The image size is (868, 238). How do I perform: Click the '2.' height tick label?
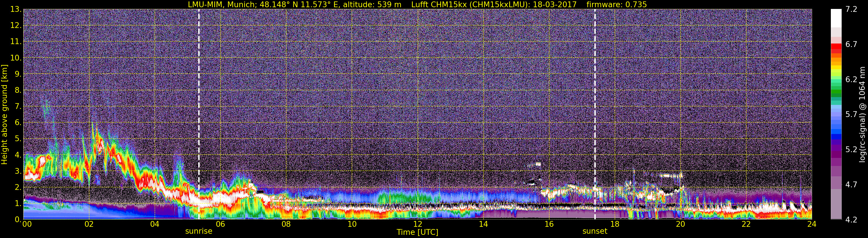[x=18, y=188]
